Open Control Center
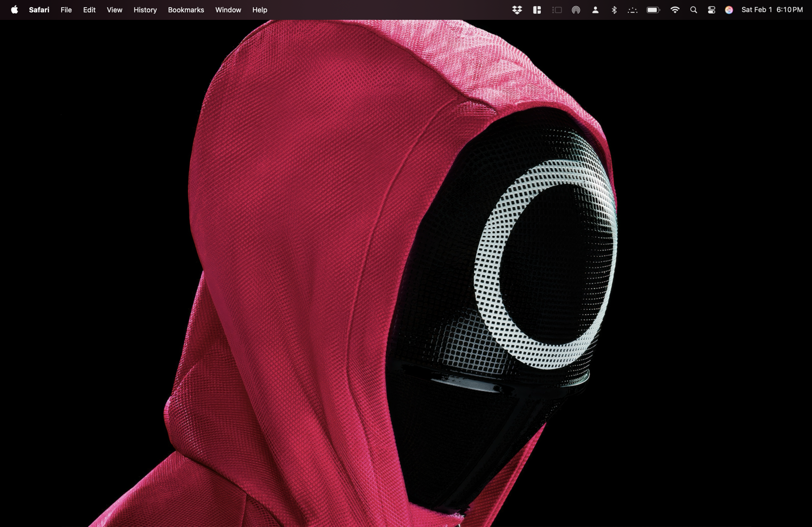This screenshot has height=527, width=812. coord(712,9)
